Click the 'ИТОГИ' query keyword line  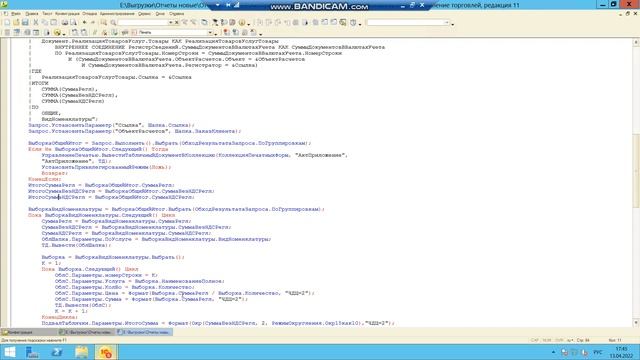coord(40,83)
